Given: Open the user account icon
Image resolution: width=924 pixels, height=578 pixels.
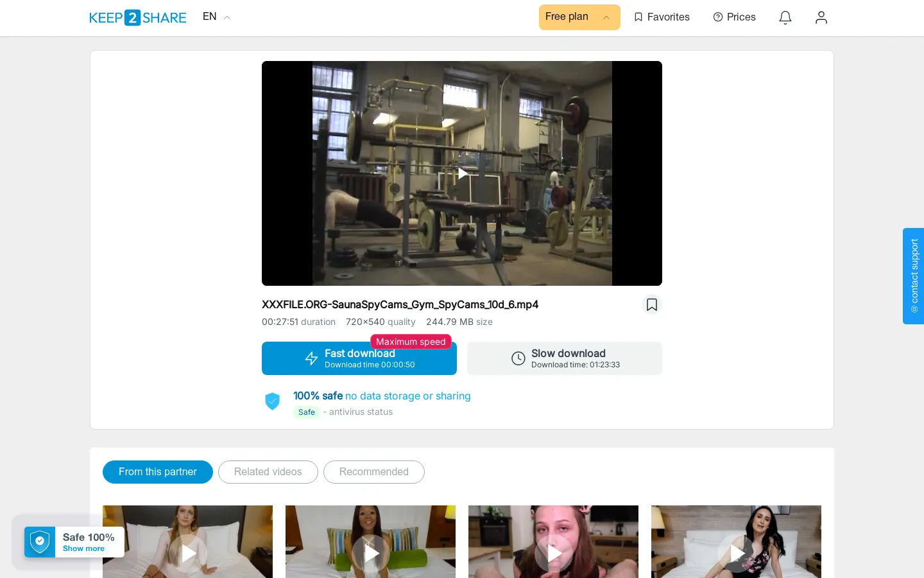Looking at the screenshot, I should [821, 17].
